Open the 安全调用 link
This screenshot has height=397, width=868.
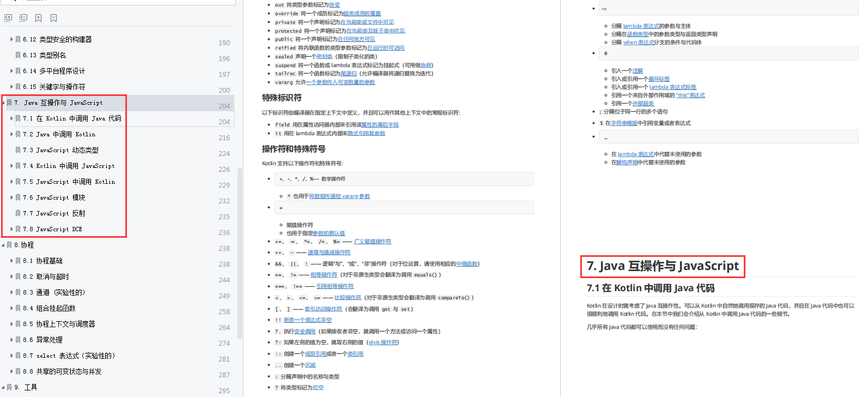pyautogui.click(x=305, y=332)
